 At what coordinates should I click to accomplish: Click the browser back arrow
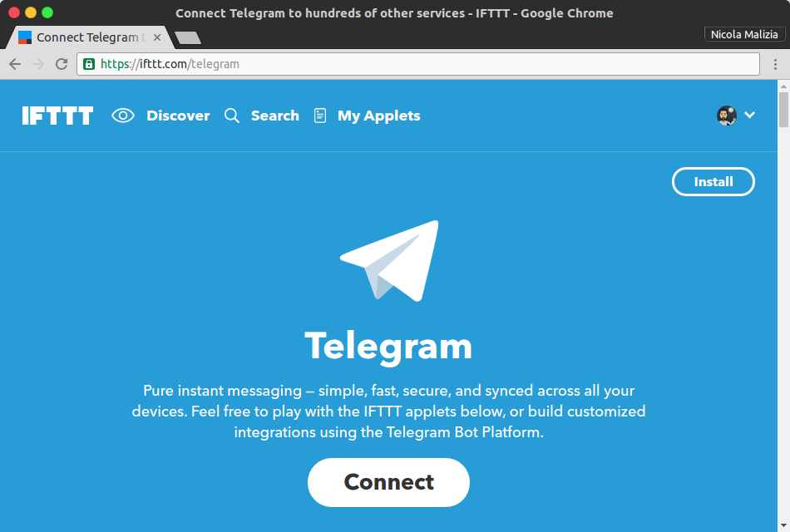pyautogui.click(x=15, y=64)
